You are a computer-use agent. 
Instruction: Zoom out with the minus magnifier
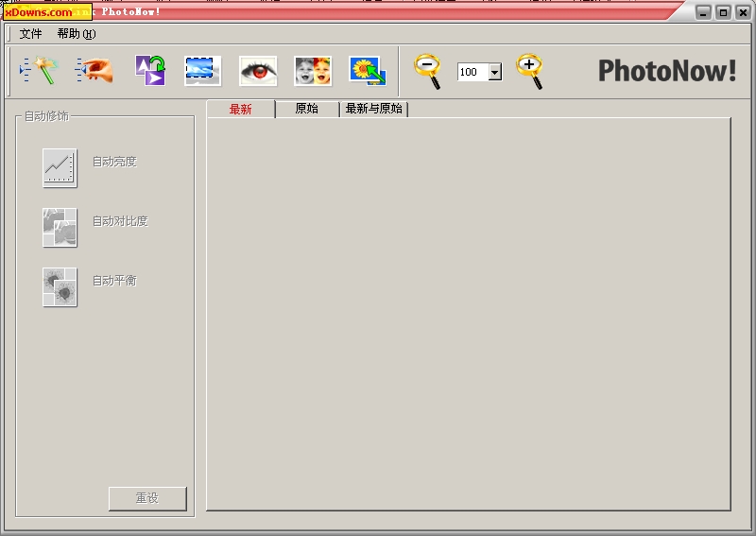click(428, 72)
